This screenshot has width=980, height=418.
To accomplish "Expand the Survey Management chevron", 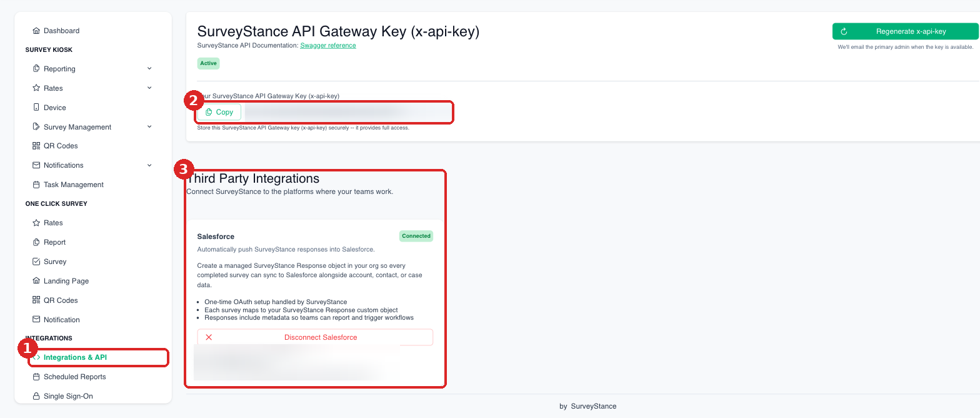I will pos(149,126).
